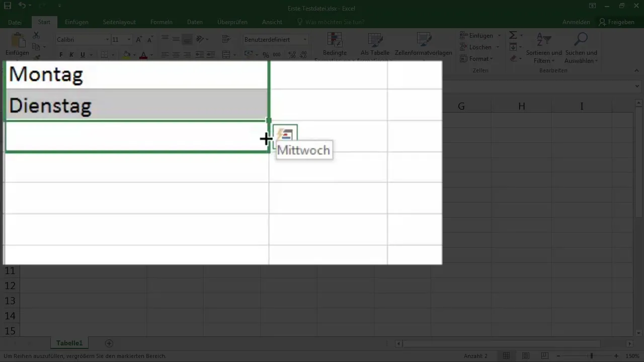Save the workbook via quick access toolbar

7,6
